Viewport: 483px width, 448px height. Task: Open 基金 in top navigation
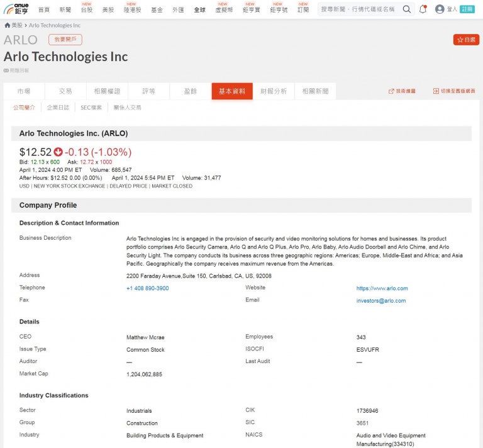[157, 10]
